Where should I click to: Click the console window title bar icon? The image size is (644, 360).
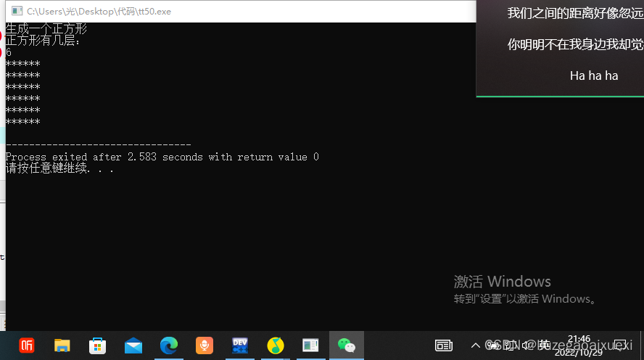click(x=17, y=11)
